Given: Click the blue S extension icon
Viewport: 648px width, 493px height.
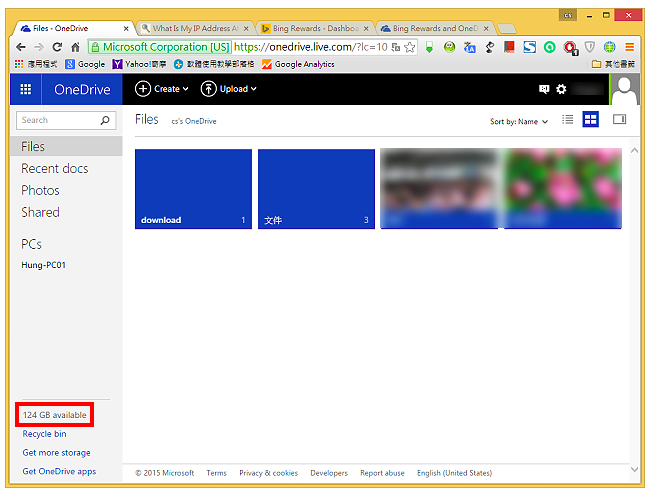Looking at the screenshot, I should [x=529, y=47].
